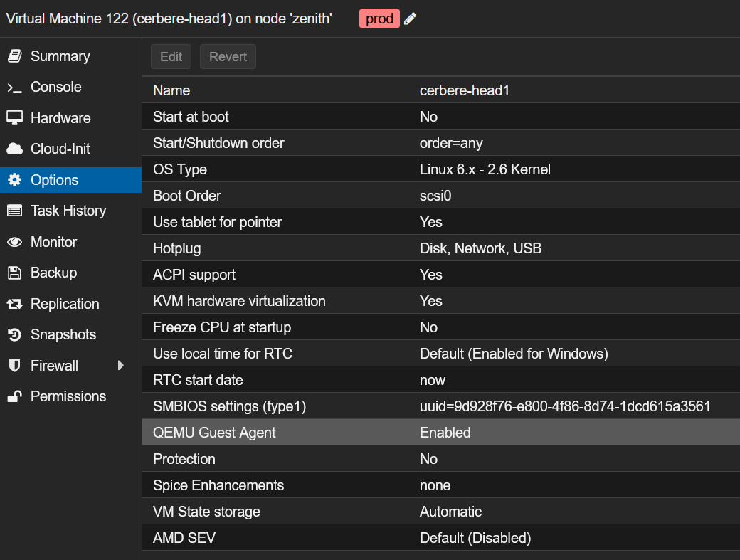This screenshot has width=740, height=560.
Task: Select the Hardware display icon
Action: pyautogui.click(x=14, y=117)
